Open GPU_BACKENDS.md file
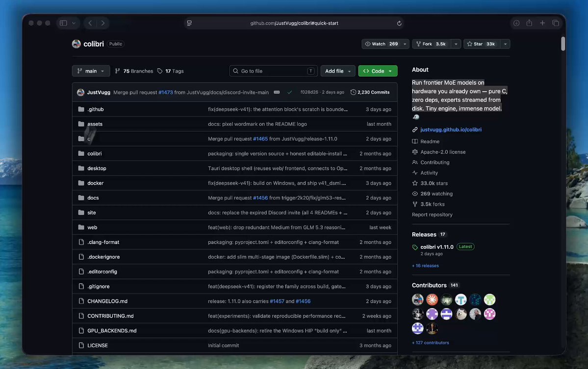588x369 pixels. pos(112,331)
